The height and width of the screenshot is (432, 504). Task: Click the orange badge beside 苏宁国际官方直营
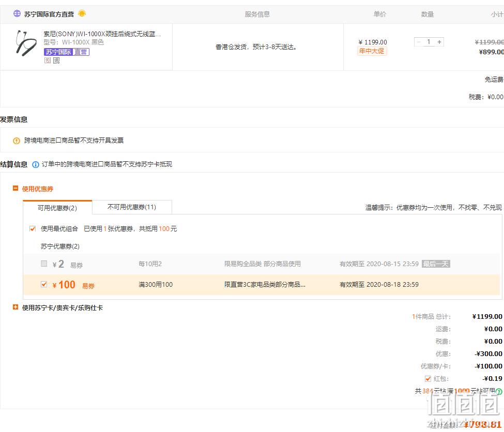click(82, 13)
